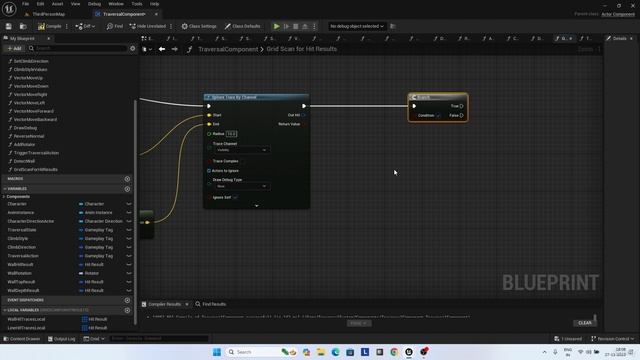Add a new variable with plus icon

[127, 189]
